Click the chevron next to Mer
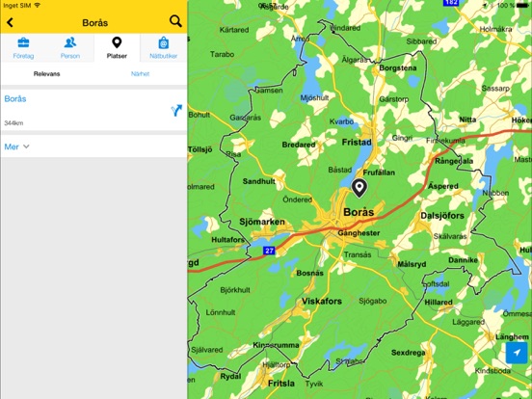The image size is (532, 399). [26, 146]
